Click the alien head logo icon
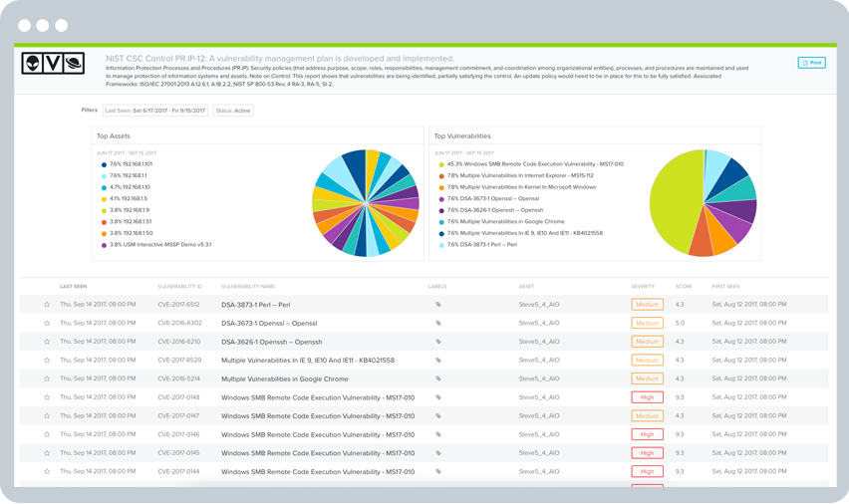 [33, 63]
